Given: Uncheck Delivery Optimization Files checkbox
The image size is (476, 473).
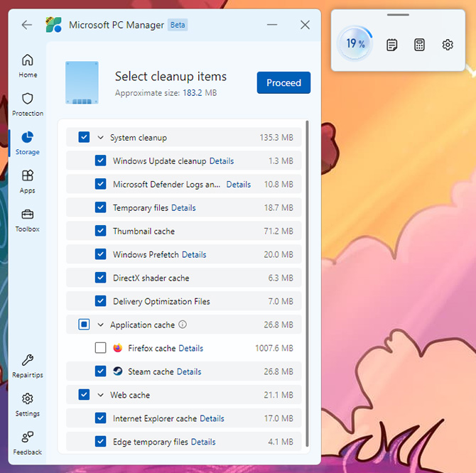Looking at the screenshot, I should [x=100, y=300].
